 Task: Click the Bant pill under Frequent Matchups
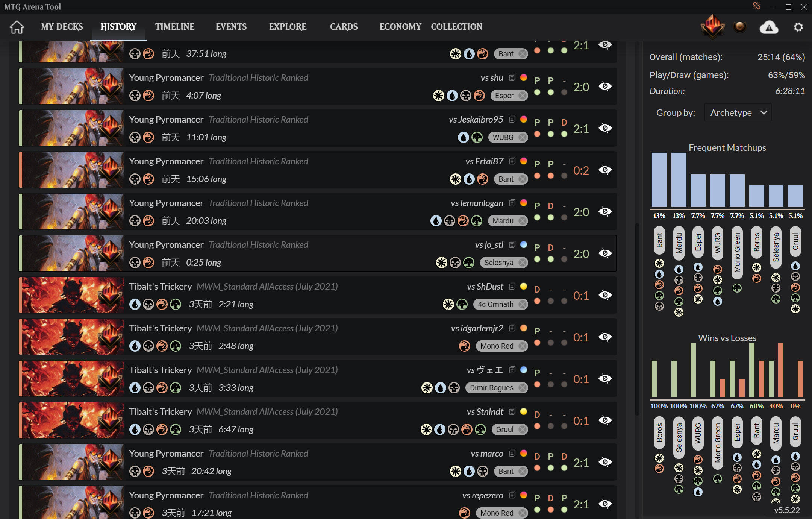pos(659,240)
